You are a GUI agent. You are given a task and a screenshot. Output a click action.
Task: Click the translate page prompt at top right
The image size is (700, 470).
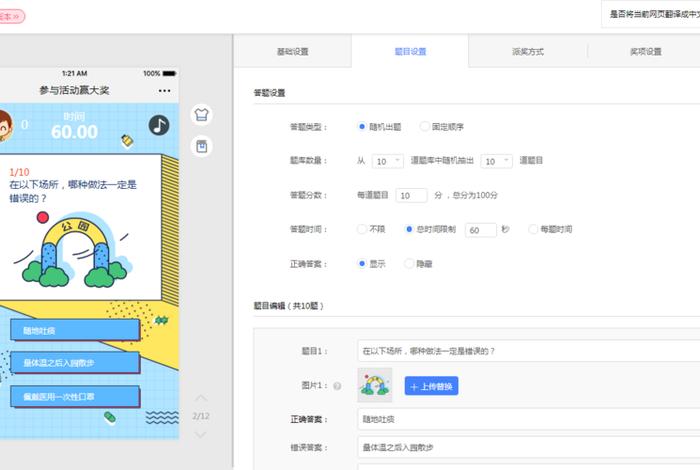point(651,14)
